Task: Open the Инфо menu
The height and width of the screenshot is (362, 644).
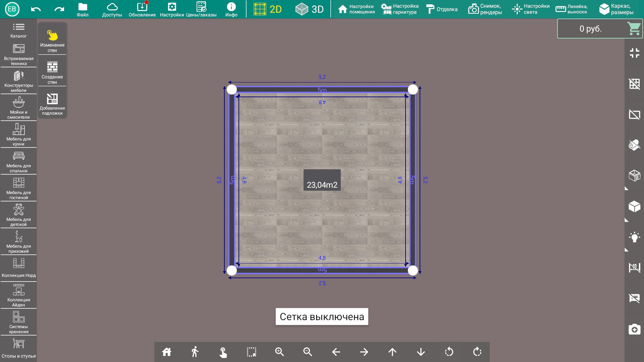Action: coord(231,9)
